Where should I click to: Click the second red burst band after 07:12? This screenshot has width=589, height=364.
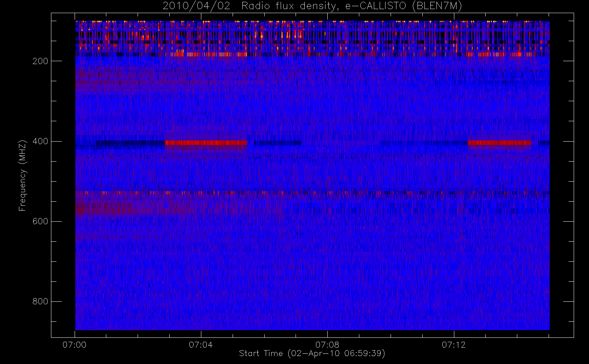click(499, 143)
